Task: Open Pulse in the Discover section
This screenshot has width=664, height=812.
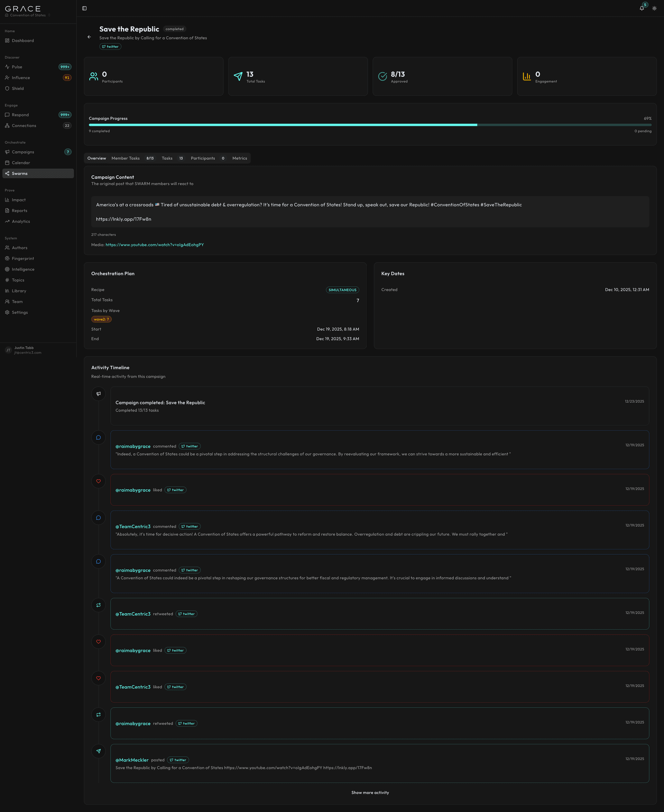Action: pos(17,66)
